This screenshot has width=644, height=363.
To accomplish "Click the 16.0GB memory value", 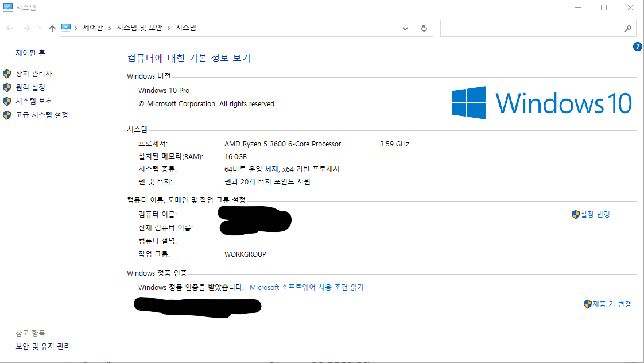I will pos(235,157).
